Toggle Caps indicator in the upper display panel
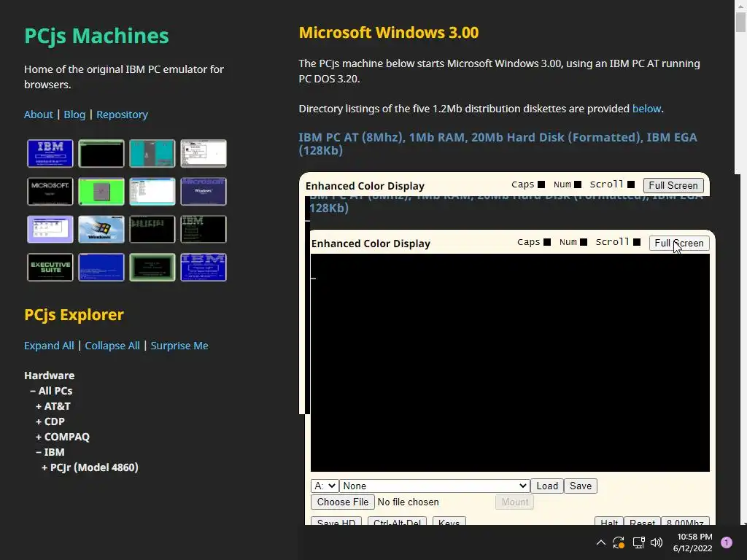Screen dimensions: 747x560 point(541,184)
